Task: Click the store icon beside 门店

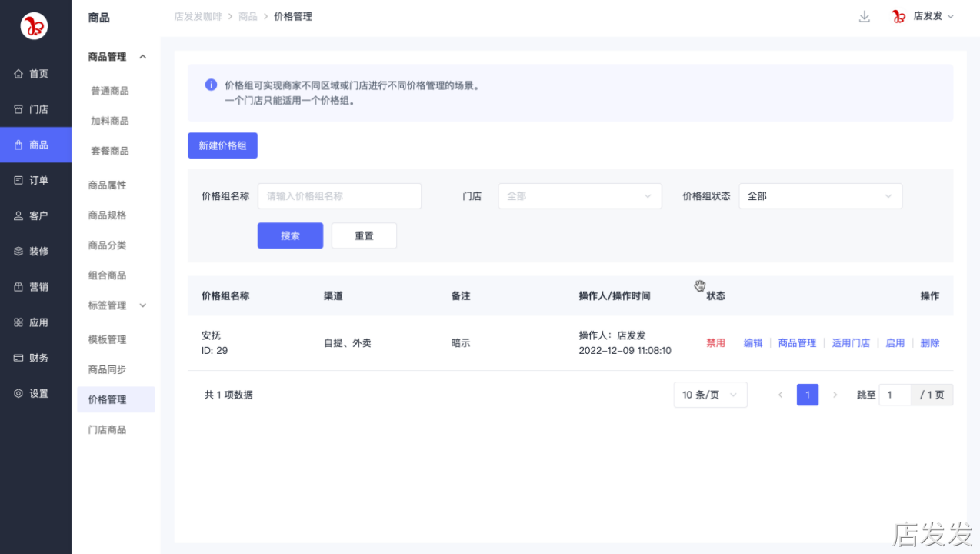Action: point(18,109)
